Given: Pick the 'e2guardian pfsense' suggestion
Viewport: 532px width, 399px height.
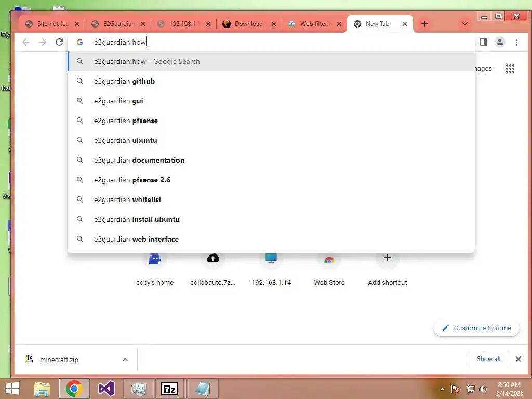Looking at the screenshot, I should [271, 121].
